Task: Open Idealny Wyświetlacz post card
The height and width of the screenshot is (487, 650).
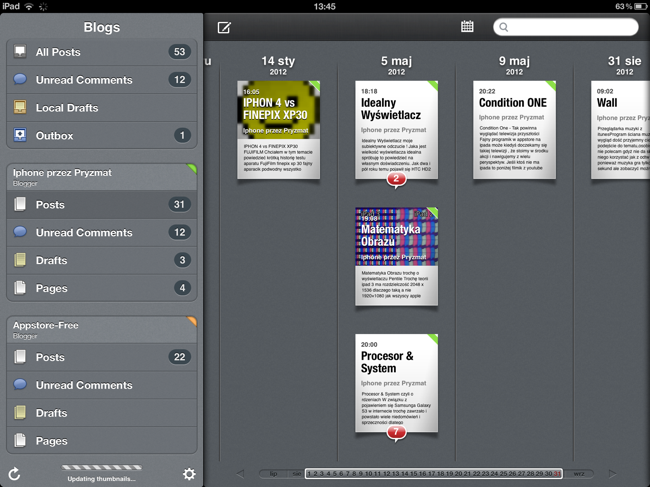Action: coord(396,130)
